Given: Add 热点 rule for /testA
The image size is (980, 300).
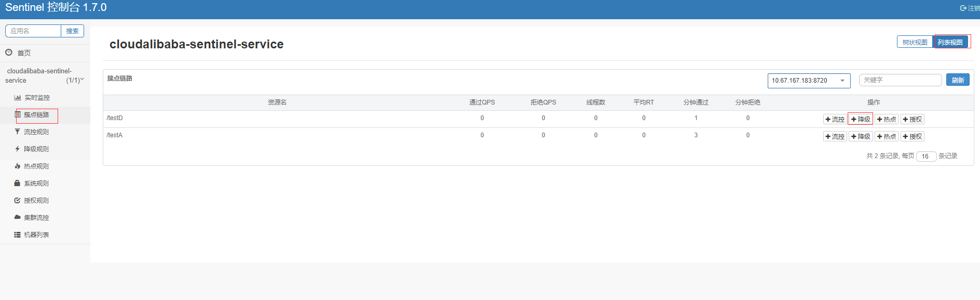Looking at the screenshot, I should (x=887, y=137).
